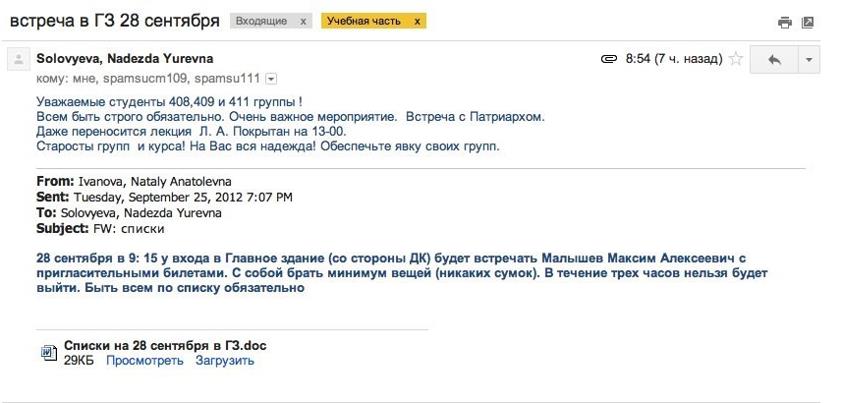This screenshot has width=843, height=403.
Task: Open the Входящие label
Action: tap(262, 21)
